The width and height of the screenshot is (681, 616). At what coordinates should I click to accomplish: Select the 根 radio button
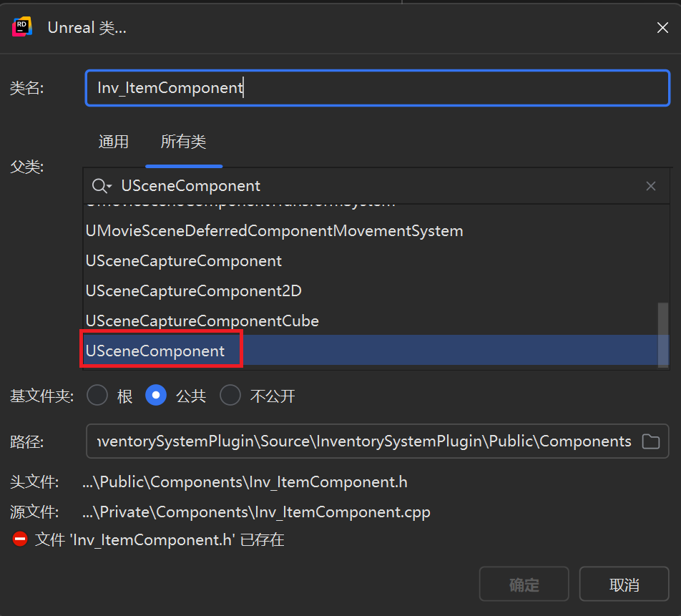point(97,395)
